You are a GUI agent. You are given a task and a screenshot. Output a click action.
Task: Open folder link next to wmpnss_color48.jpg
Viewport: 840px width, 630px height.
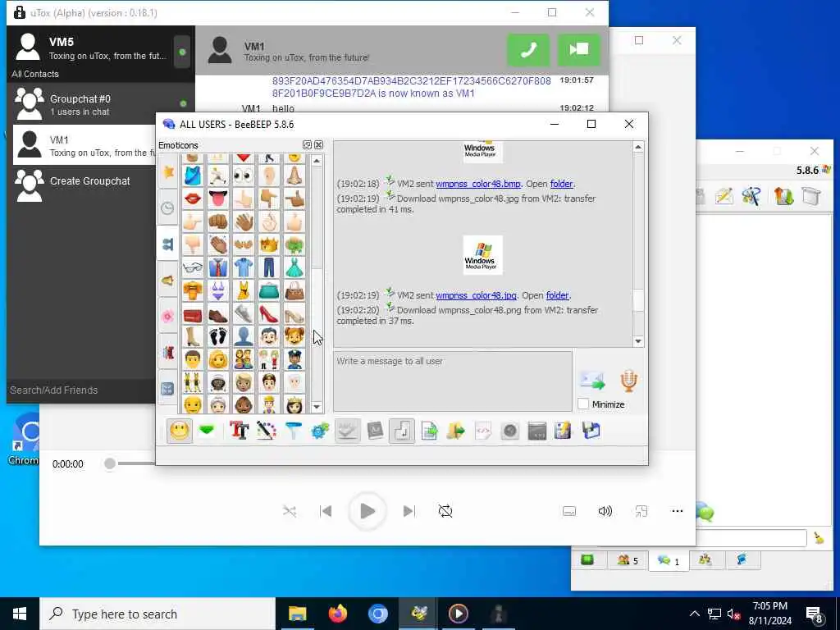pyautogui.click(x=557, y=295)
